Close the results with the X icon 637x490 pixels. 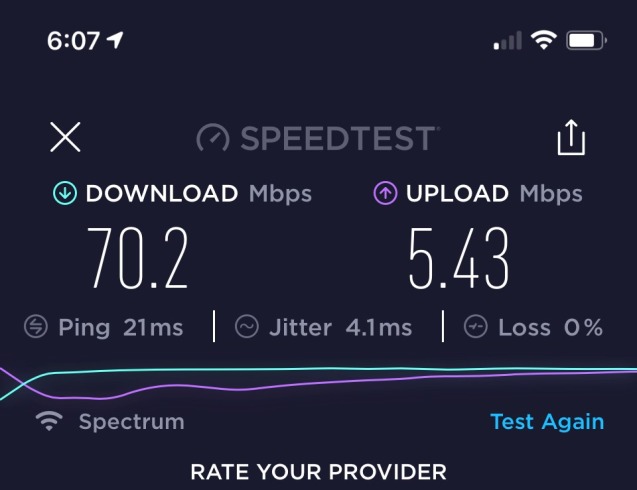click(x=65, y=137)
